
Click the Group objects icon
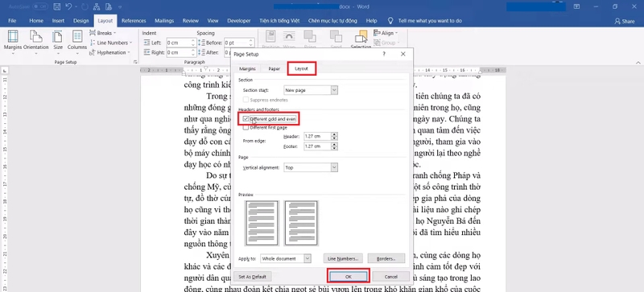pyautogui.click(x=377, y=43)
